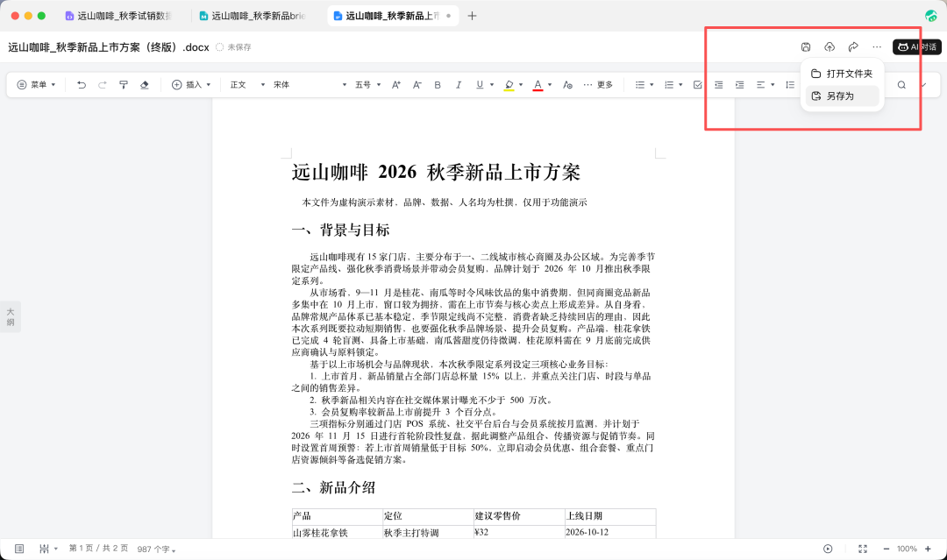Click the 第 1 页 / 共 2 页 page indicator
The width and height of the screenshot is (947, 560).
(x=98, y=548)
